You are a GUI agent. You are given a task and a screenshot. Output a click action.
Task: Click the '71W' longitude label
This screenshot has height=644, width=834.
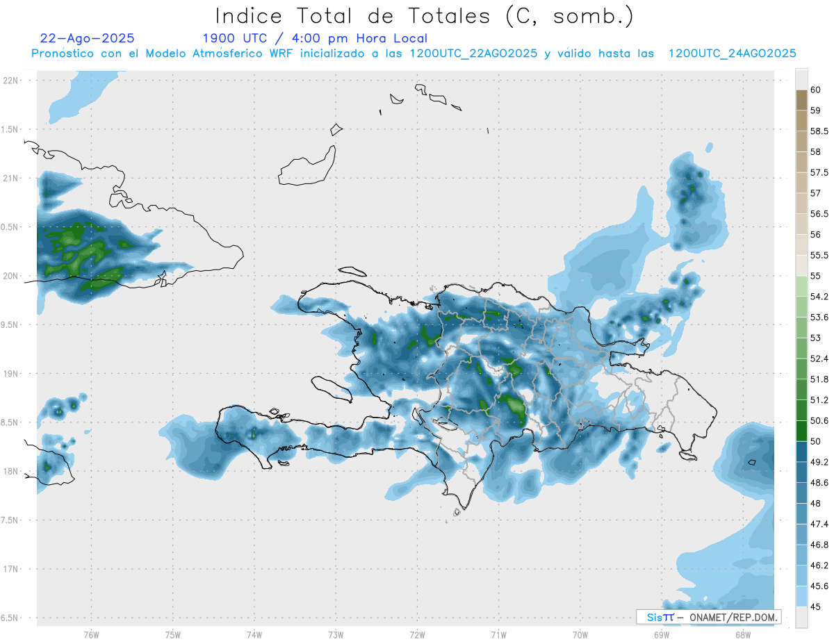click(x=499, y=635)
